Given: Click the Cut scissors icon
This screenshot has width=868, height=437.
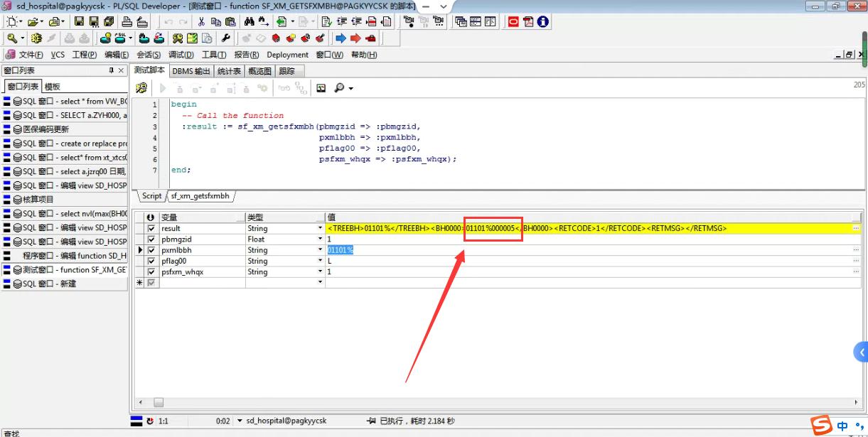Looking at the screenshot, I should [x=201, y=22].
